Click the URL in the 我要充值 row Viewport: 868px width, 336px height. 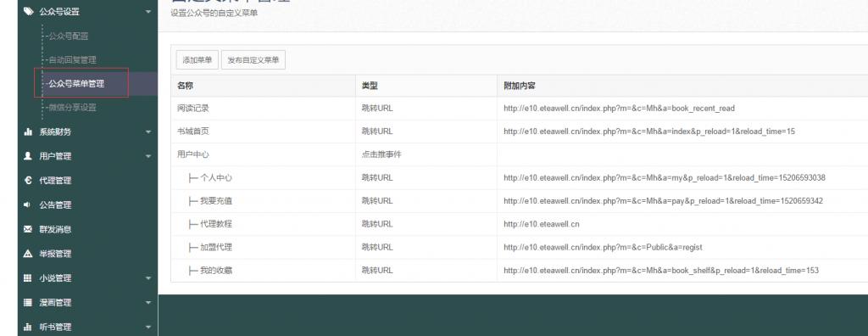[x=663, y=201]
